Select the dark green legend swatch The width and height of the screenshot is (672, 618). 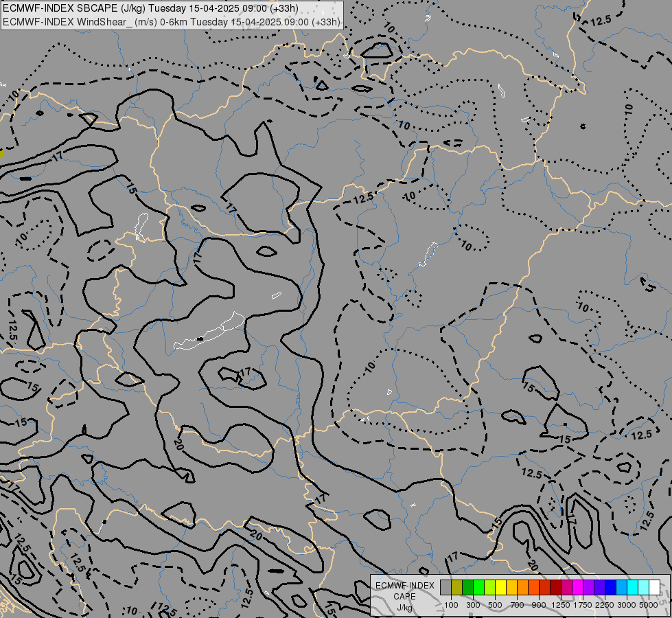467,588
